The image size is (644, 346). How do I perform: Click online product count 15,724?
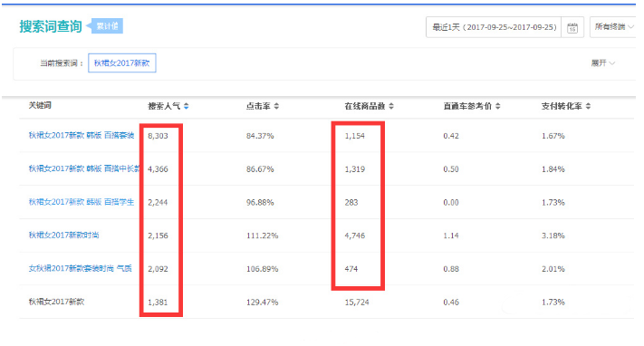(357, 302)
